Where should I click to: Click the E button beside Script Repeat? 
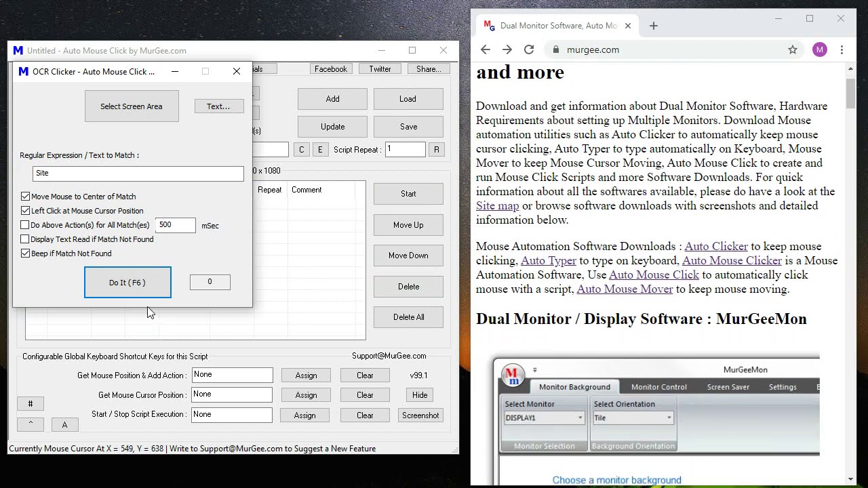(320, 150)
